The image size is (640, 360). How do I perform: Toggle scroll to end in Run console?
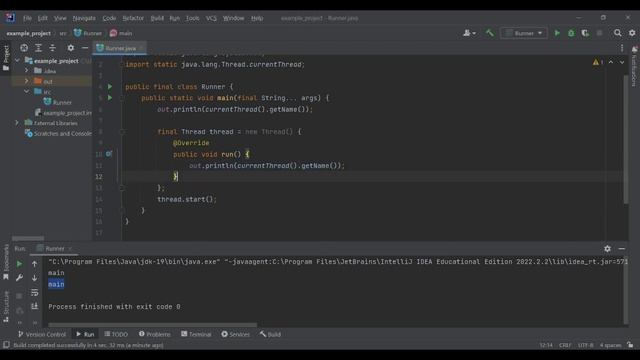[35, 306]
